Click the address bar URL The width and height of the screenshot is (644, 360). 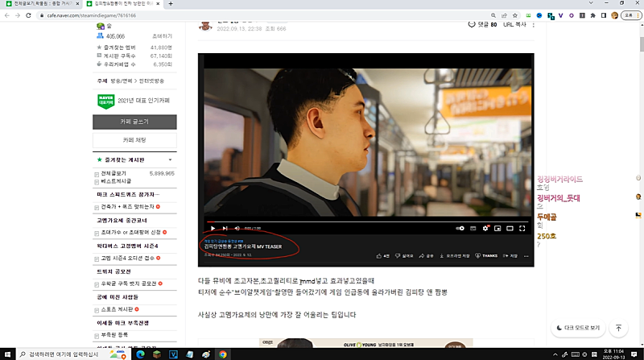click(92, 15)
